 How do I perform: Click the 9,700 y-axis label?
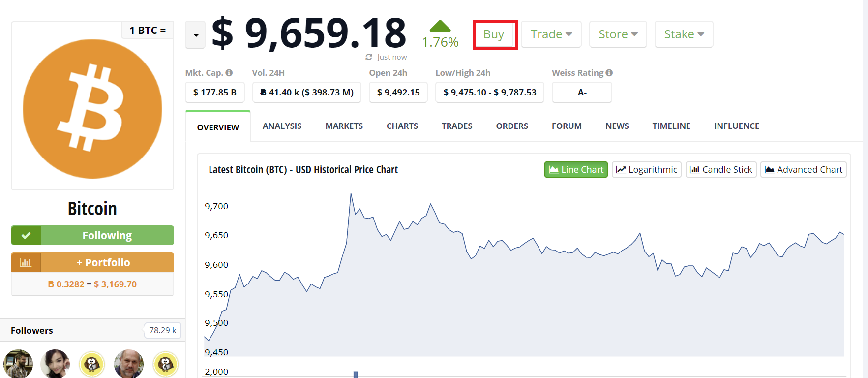(216, 206)
